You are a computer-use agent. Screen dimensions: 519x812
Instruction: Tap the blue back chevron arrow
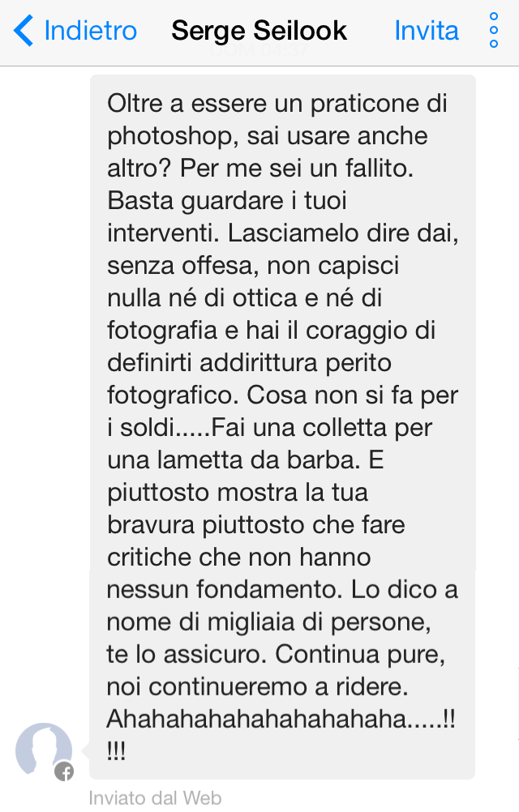click(24, 31)
